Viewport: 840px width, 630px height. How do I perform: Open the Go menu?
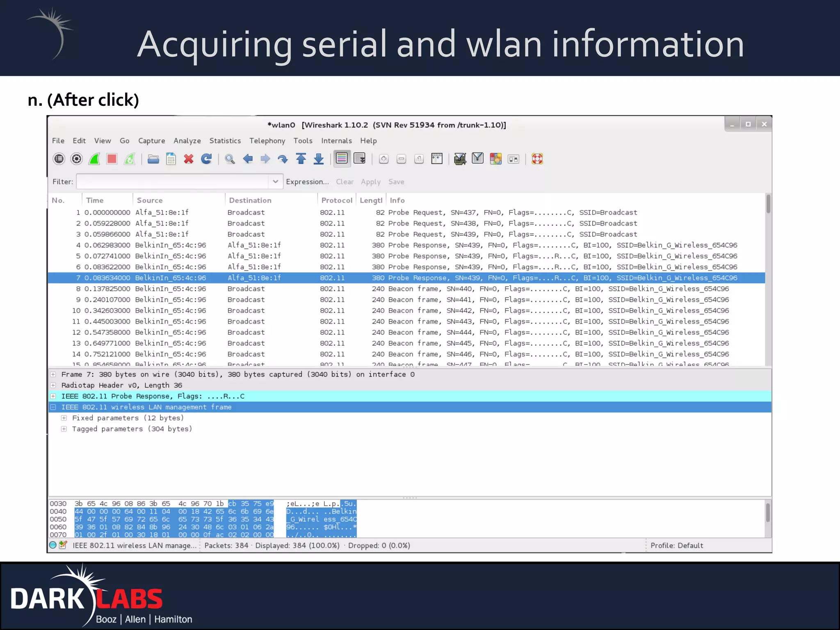point(125,141)
